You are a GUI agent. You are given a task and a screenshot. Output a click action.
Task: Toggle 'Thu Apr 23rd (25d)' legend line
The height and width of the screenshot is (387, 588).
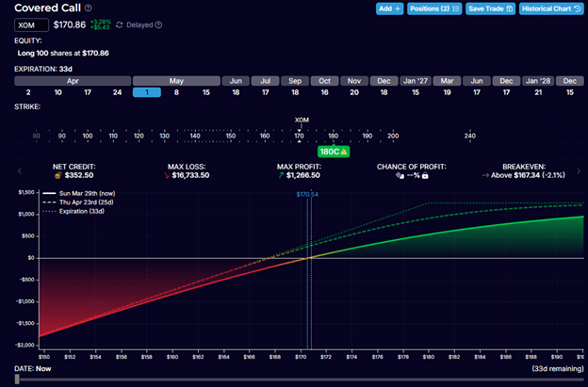(x=78, y=202)
